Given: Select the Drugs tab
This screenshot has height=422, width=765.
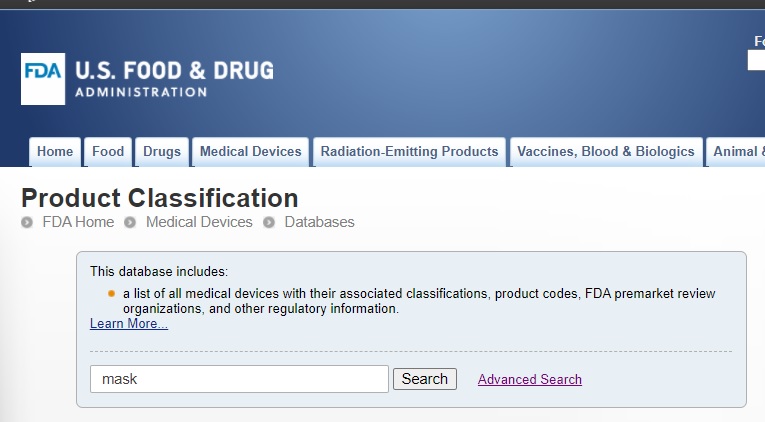Looking at the screenshot, I should [162, 152].
